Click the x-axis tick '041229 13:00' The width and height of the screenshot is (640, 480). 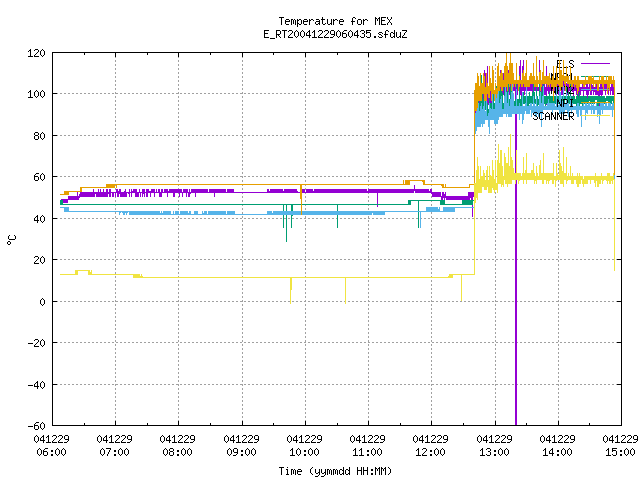pos(495,445)
